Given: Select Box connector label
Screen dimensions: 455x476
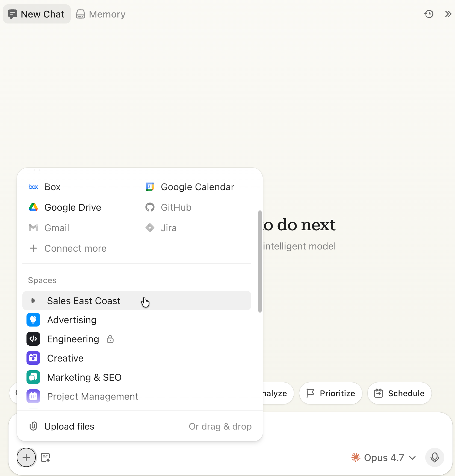Looking at the screenshot, I should pyautogui.click(x=52, y=187).
